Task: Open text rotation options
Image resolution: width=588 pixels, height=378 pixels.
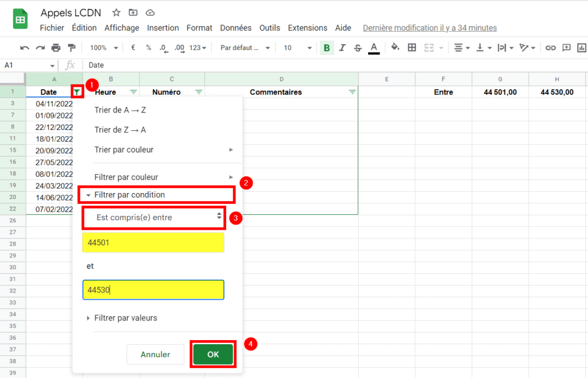Action: 527,48
